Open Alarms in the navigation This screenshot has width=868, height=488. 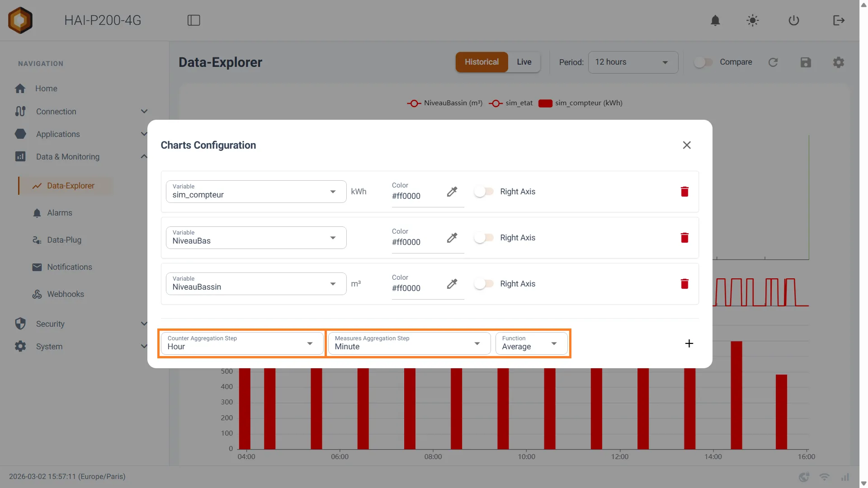pos(60,213)
